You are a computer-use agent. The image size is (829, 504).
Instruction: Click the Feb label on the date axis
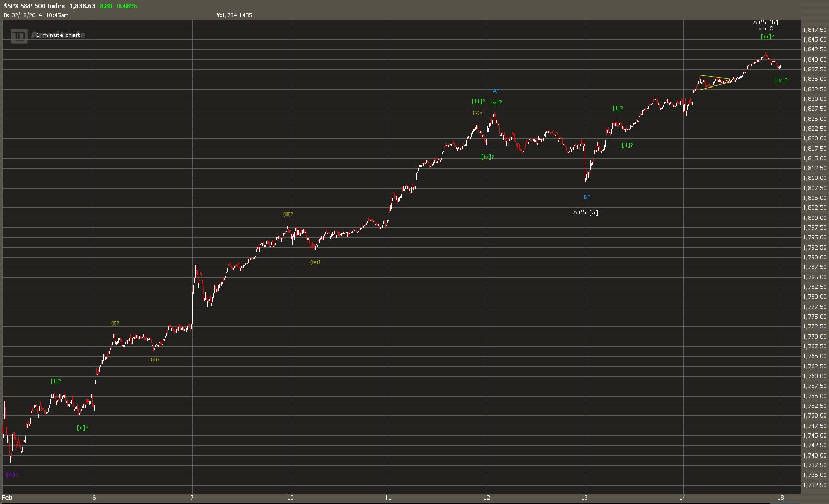[8, 498]
